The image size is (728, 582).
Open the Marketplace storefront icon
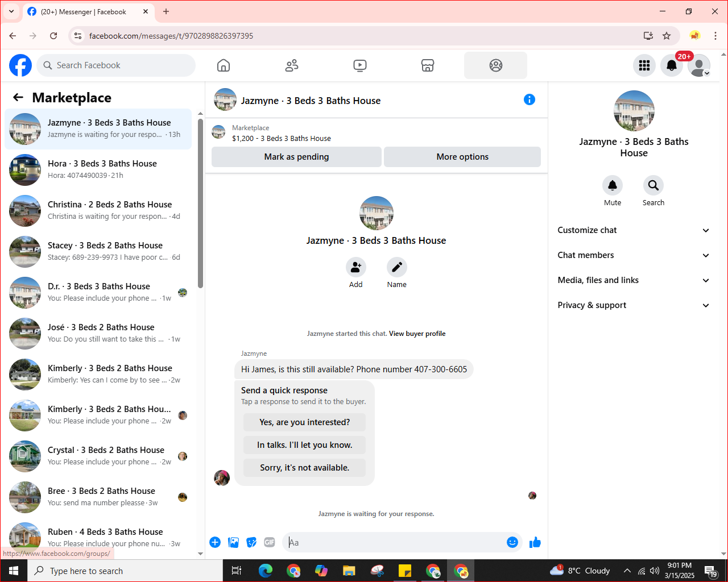(428, 65)
